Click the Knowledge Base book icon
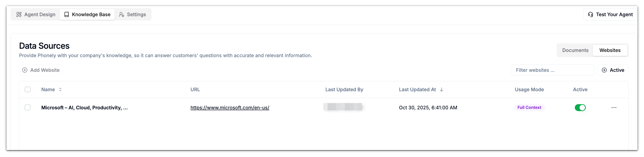Screen dimensions: 644x157 pyautogui.click(x=66, y=14)
